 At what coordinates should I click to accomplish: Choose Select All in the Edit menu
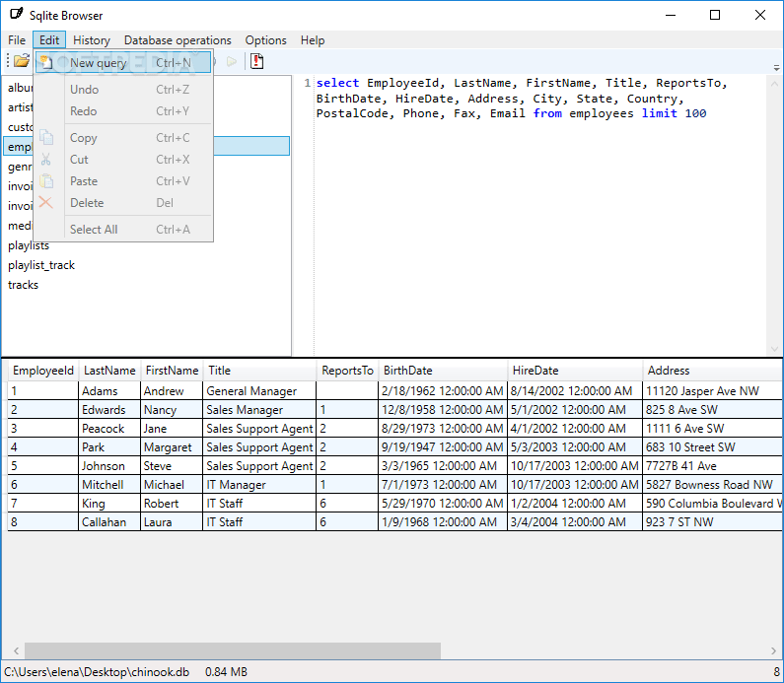coord(123,230)
